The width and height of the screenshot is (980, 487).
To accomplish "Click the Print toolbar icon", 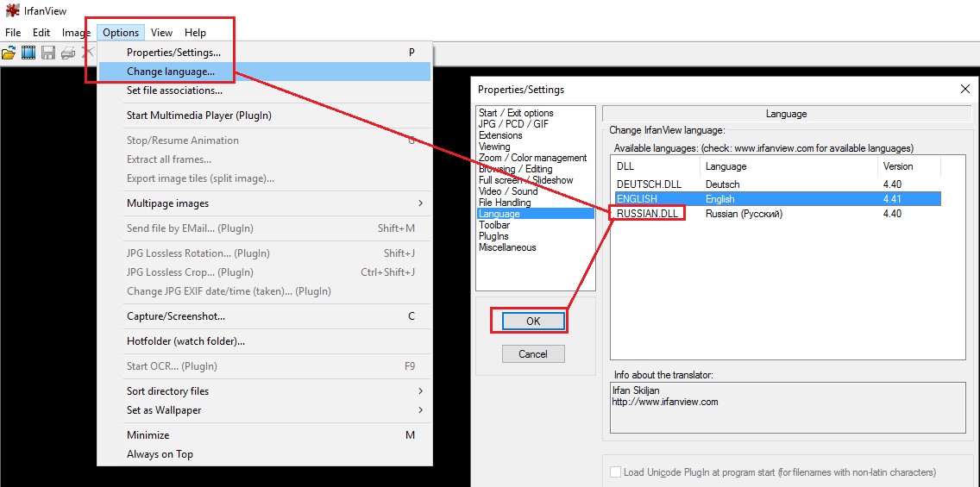I will [x=68, y=53].
